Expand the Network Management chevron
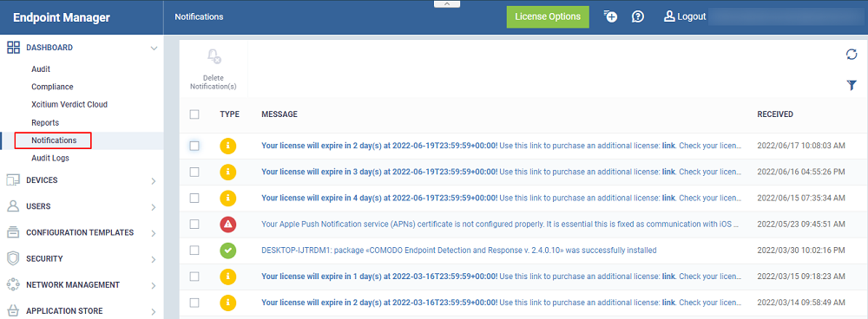Image resolution: width=868 pixels, height=319 pixels. (154, 286)
